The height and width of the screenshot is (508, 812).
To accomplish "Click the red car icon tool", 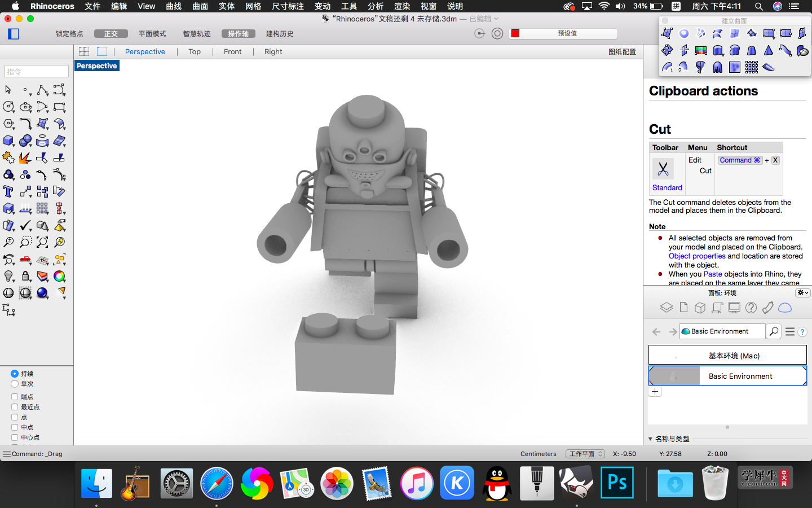I will pos(25,259).
